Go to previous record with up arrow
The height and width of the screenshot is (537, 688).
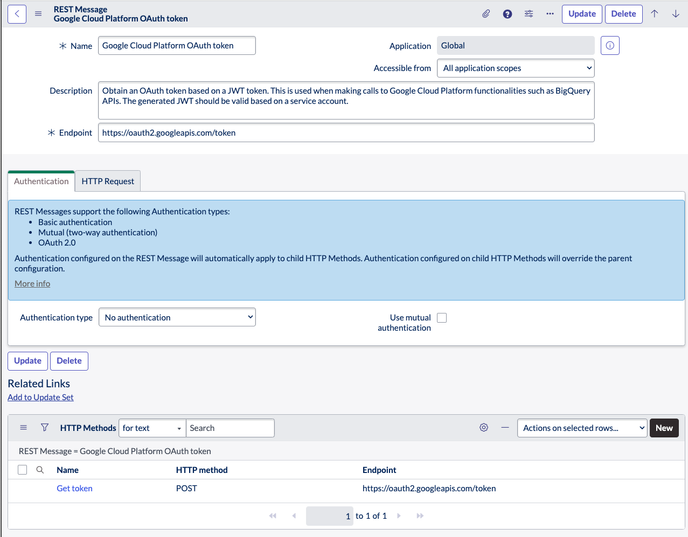tap(654, 14)
